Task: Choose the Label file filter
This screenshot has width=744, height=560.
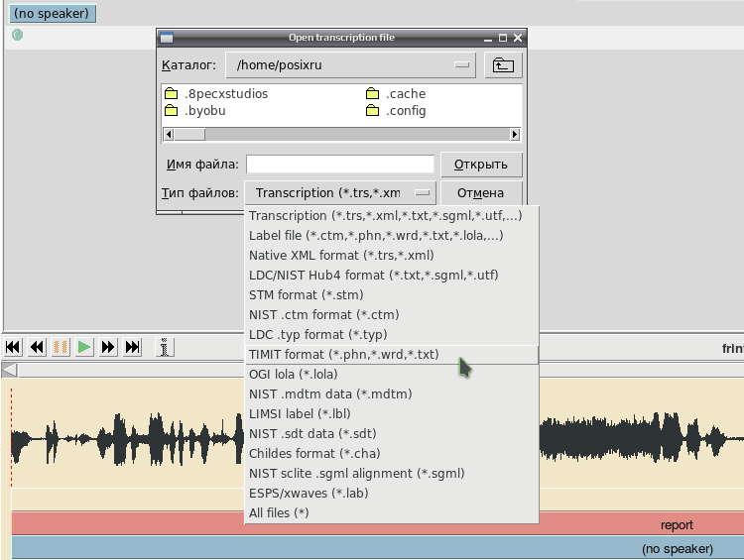Action: click(392, 236)
